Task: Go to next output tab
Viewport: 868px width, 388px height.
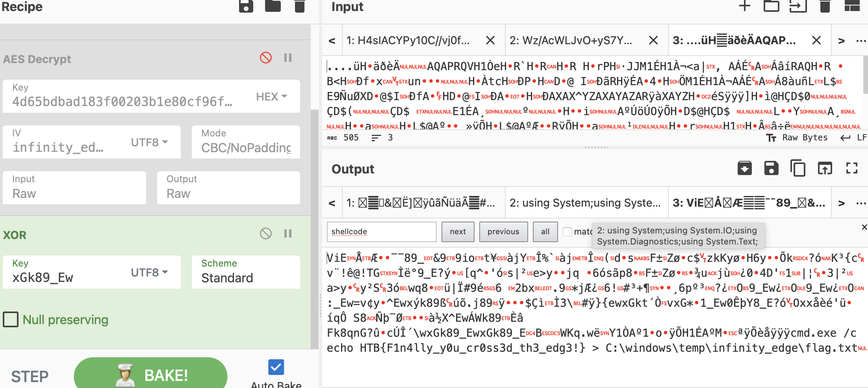Action: pyautogui.click(x=842, y=203)
